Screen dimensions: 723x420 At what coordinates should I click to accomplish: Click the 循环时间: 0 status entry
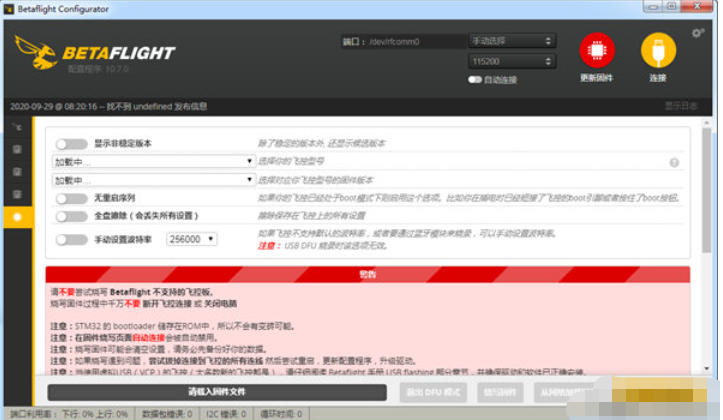[281, 414]
